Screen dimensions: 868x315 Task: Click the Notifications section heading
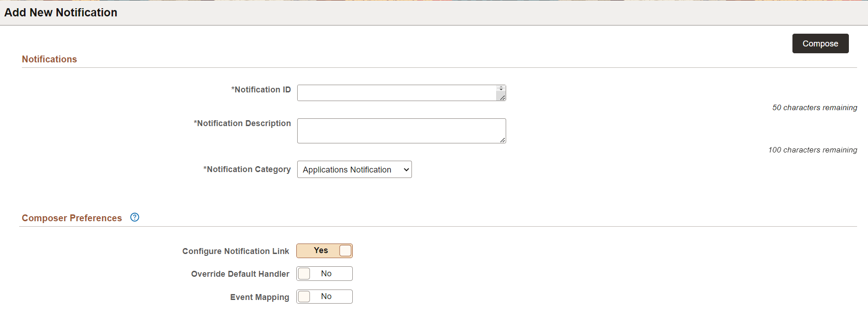[50, 59]
